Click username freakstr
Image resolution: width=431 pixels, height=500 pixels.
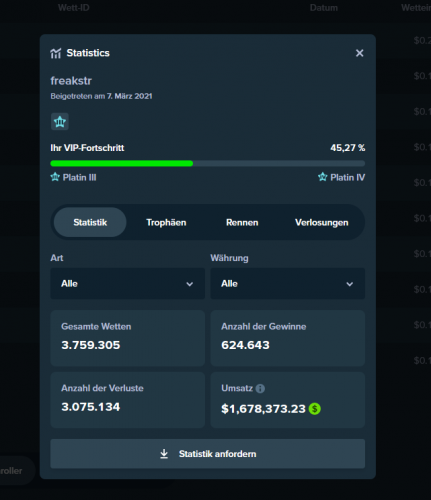click(71, 81)
